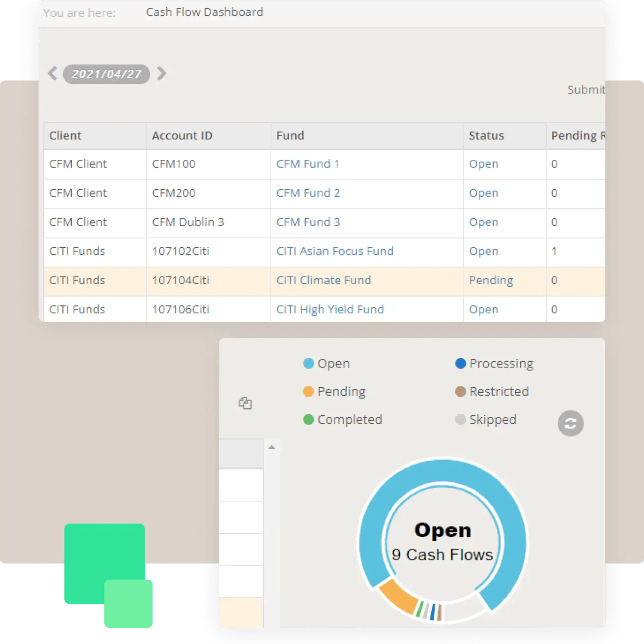The image size is (644, 644).
Task: Click the Cash Flow Dashboard breadcrumb
Action: (204, 12)
